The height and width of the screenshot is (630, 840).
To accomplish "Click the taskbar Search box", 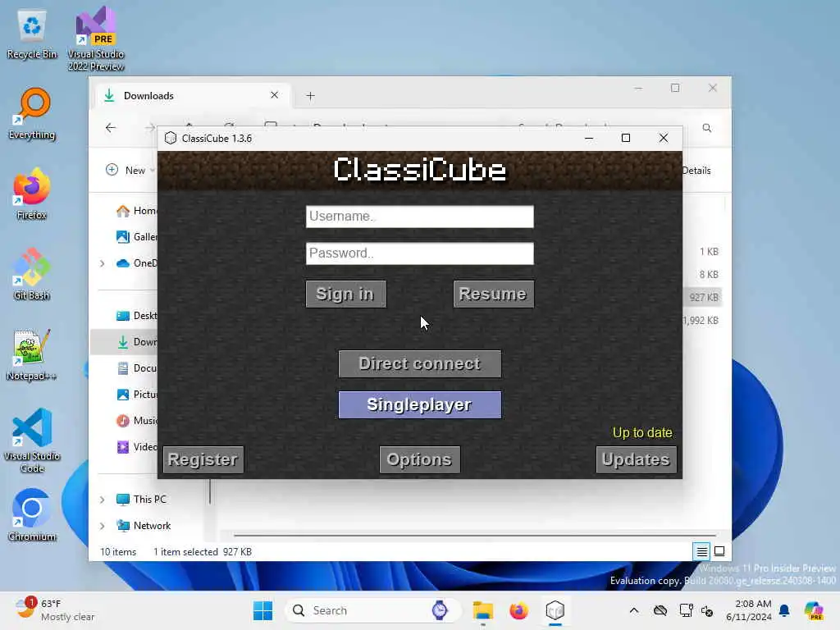I will 373,610.
